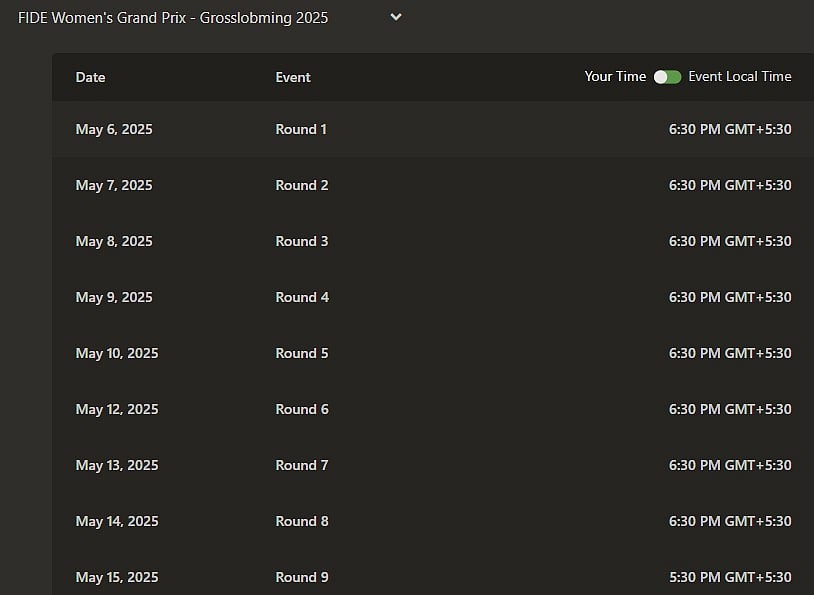Click Round 8 time 6:30 PM GMT+5:30
Viewport: 814px width, 595px height.
[730, 522]
